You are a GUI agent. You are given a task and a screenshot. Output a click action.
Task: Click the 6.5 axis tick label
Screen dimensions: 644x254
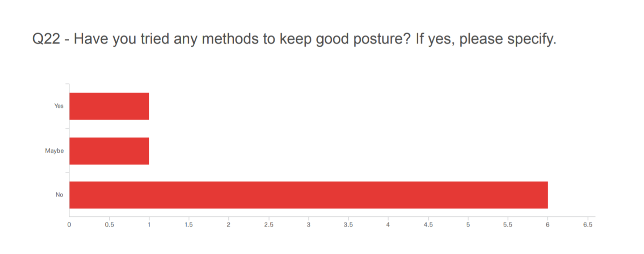tap(588, 225)
